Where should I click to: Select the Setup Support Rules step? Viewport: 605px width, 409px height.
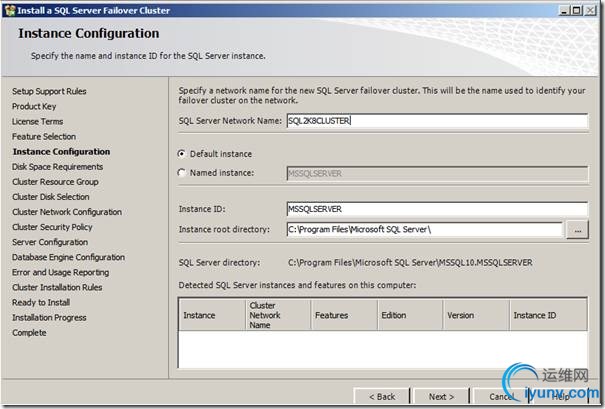[49, 91]
